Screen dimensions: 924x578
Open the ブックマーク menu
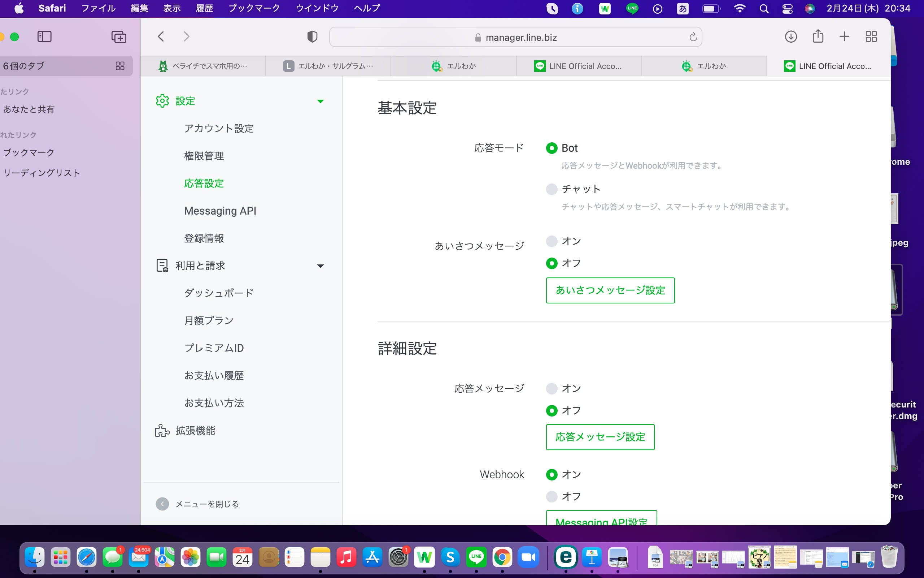click(x=254, y=8)
